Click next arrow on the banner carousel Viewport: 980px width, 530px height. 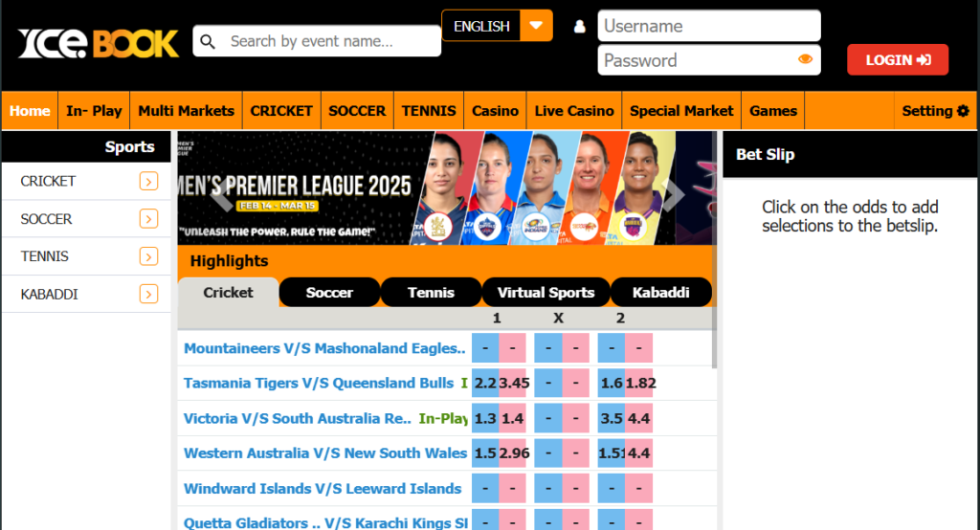pyautogui.click(x=674, y=194)
